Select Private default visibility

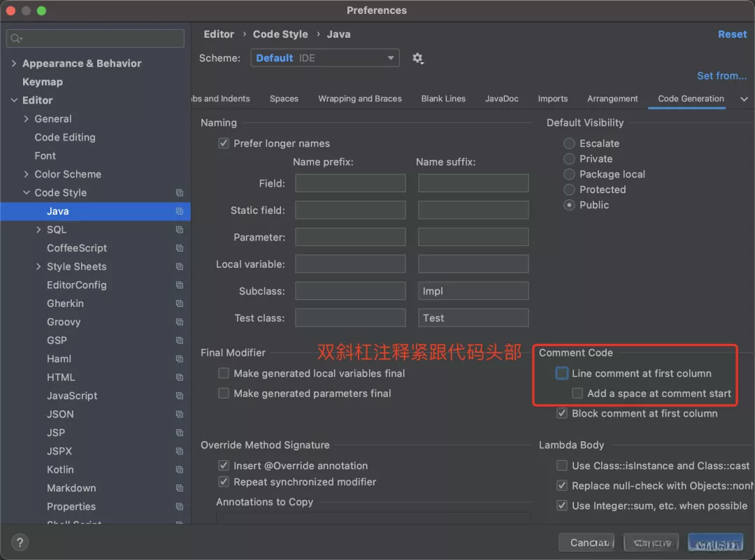tap(569, 159)
